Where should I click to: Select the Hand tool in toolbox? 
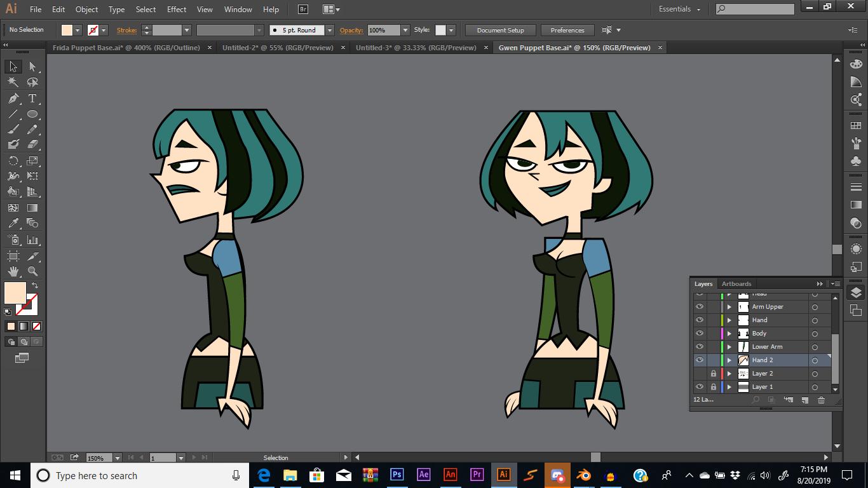13,272
